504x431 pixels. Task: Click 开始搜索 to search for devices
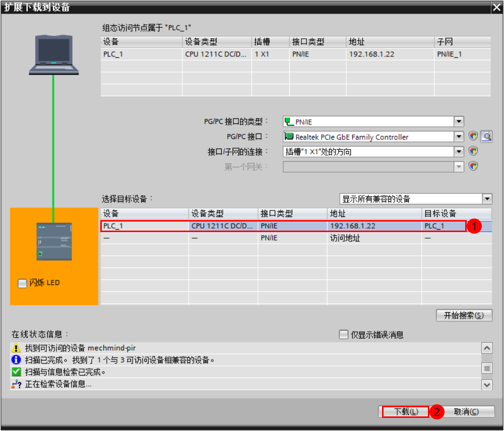[464, 315]
